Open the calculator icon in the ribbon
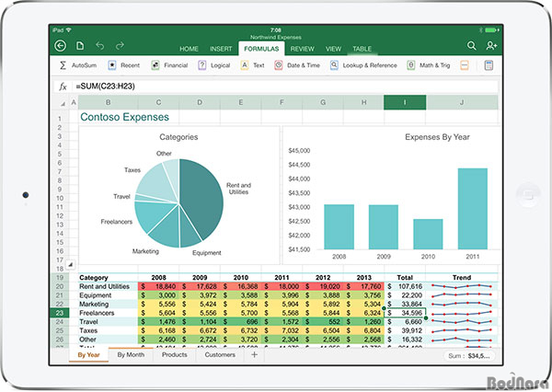The height and width of the screenshot is (392, 552). click(x=489, y=66)
